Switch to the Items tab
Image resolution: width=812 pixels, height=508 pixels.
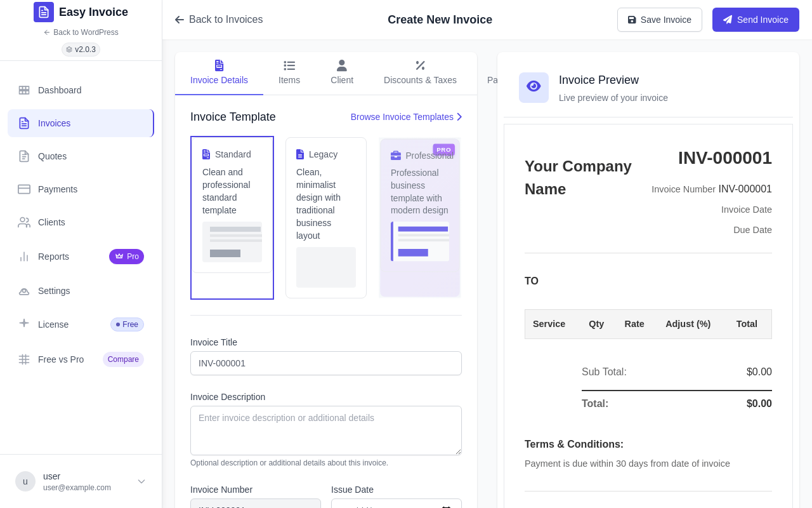point(289,73)
